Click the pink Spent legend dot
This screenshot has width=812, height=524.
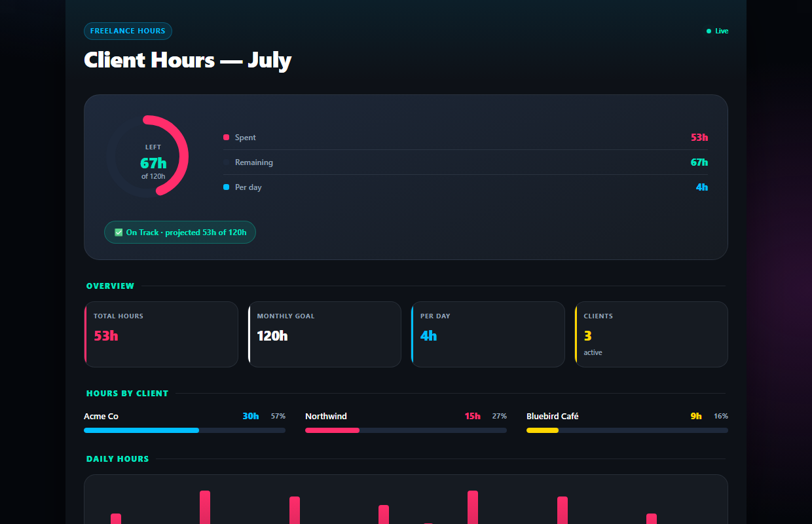tap(226, 138)
